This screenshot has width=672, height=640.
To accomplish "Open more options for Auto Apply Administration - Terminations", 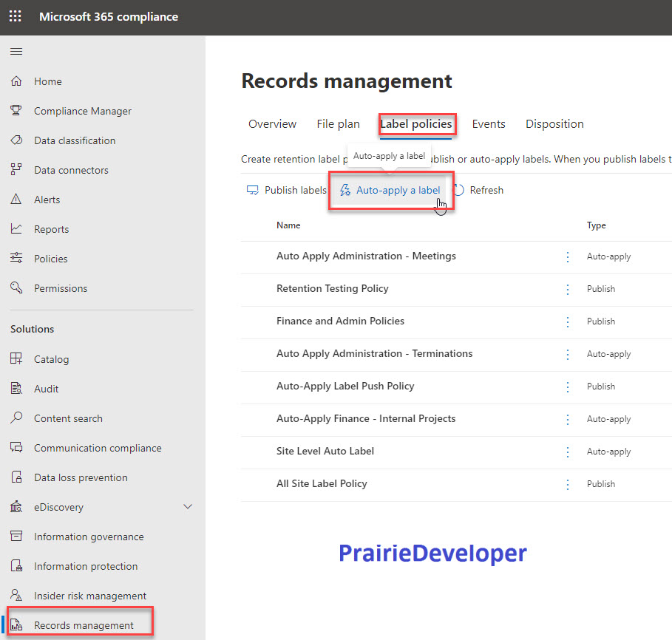I will [568, 354].
